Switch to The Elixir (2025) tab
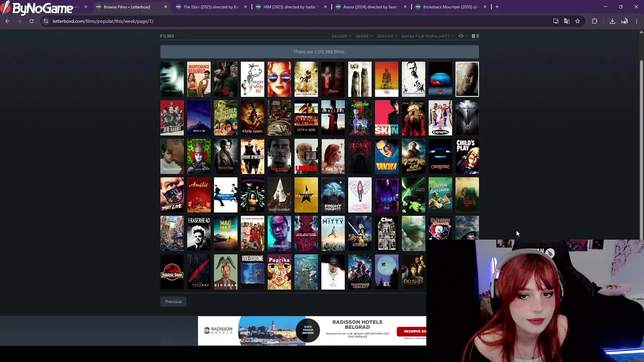This screenshot has width=644, height=362. (x=211, y=7)
